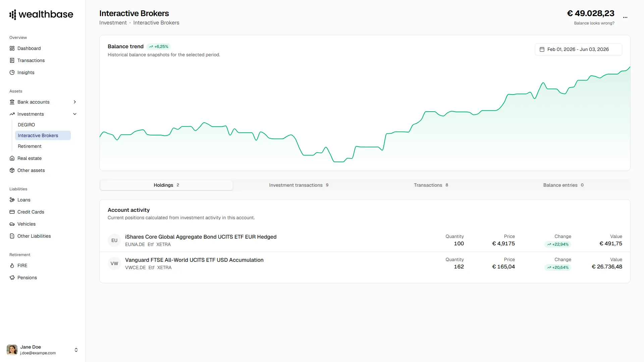Click the Investments trend line icon

(x=12, y=114)
